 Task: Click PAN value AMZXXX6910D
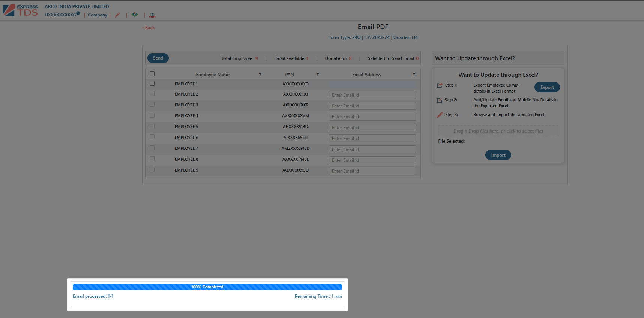coord(296,148)
